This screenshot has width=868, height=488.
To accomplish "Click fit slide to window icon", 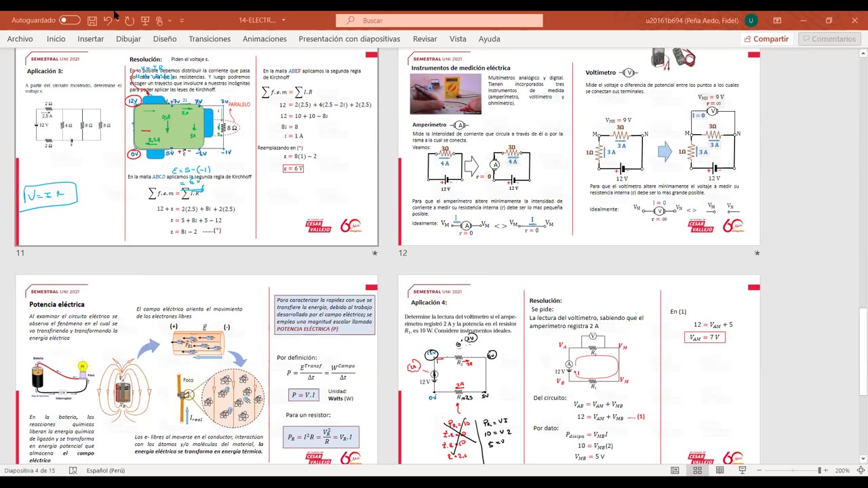I will click(861, 470).
